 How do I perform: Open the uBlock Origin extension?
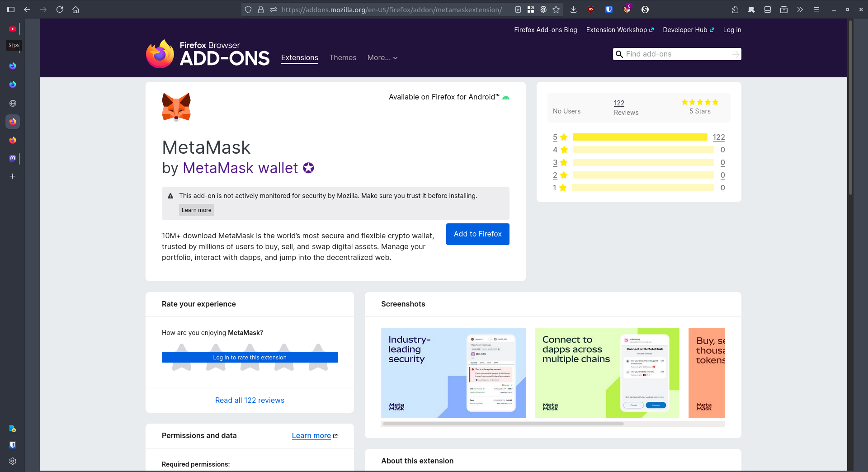pos(591,9)
